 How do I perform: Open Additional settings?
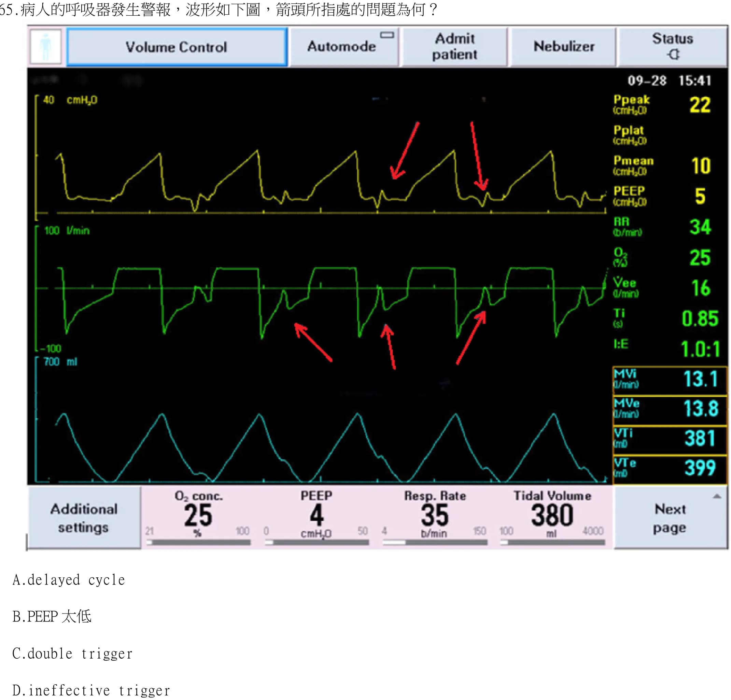84,518
